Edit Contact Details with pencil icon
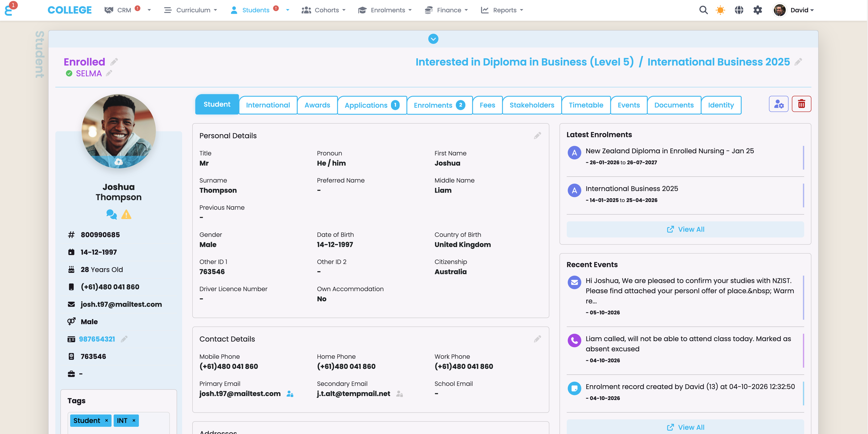 pos(537,339)
